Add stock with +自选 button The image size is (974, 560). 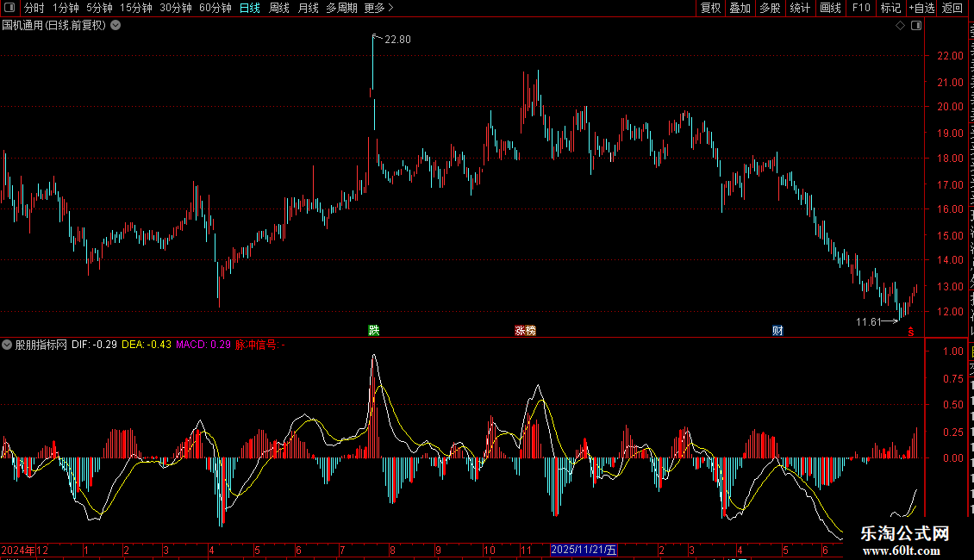pyautogui.click(x=921, y=8)
